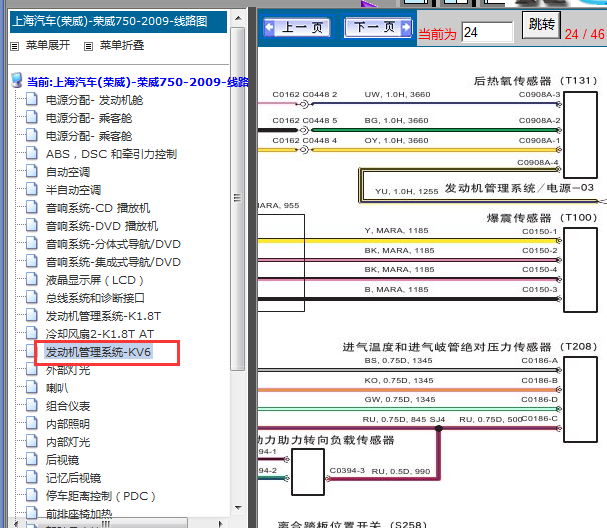
Task: Open 自动空调 diagram
Action: click(x=68, y=172)
